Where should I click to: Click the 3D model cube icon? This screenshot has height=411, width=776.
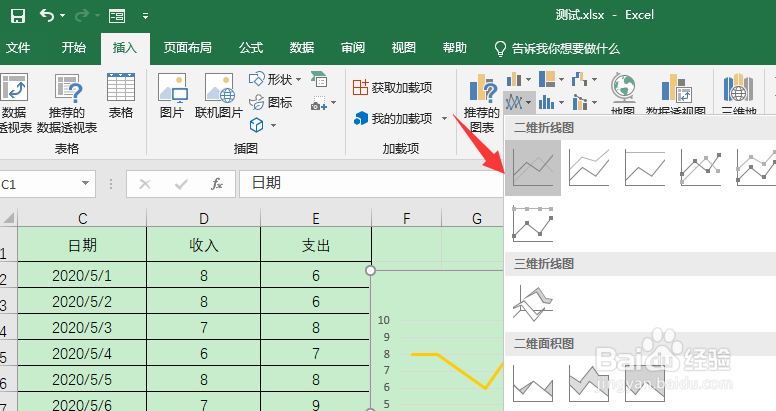pyautogui.click(x=256, y=125)
